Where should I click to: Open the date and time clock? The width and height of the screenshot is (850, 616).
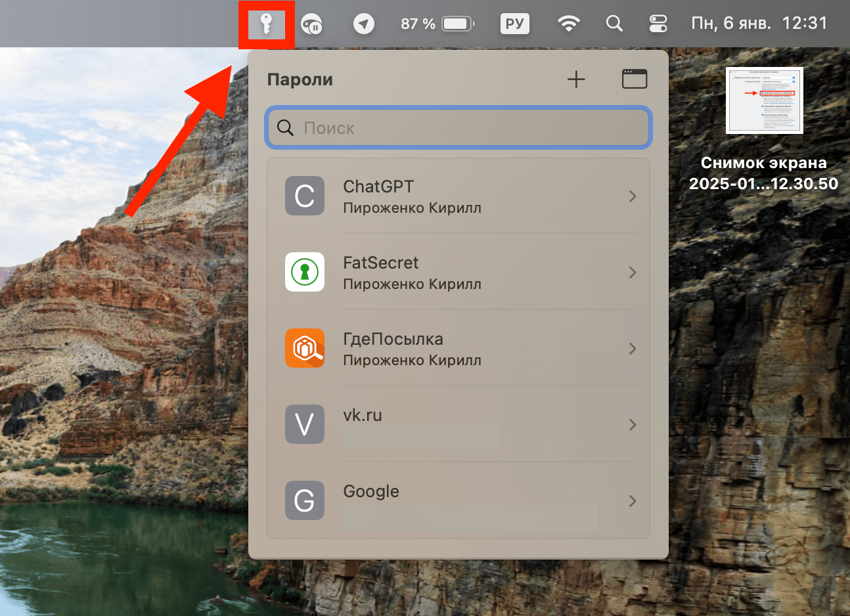click(x=759, y=24)
